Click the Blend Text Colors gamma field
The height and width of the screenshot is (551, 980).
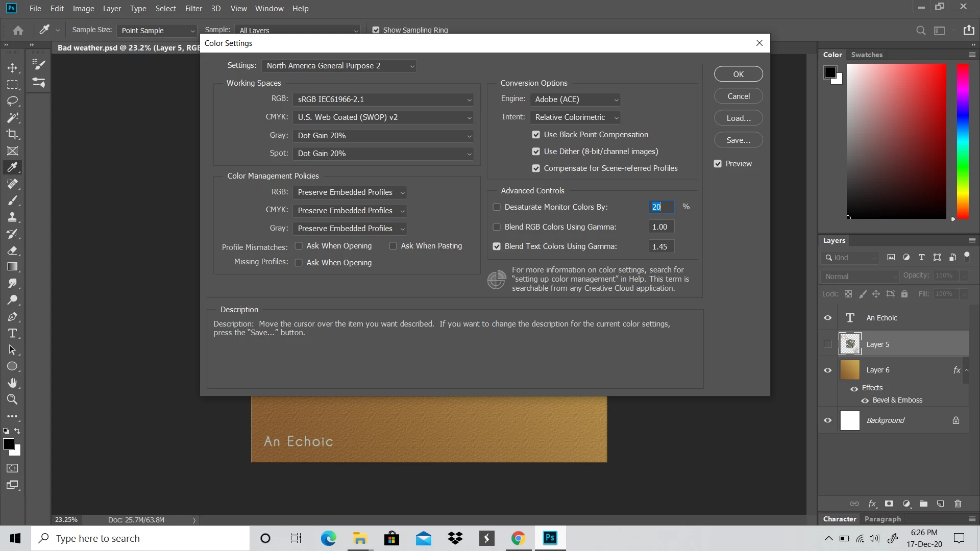pos(661,246)
